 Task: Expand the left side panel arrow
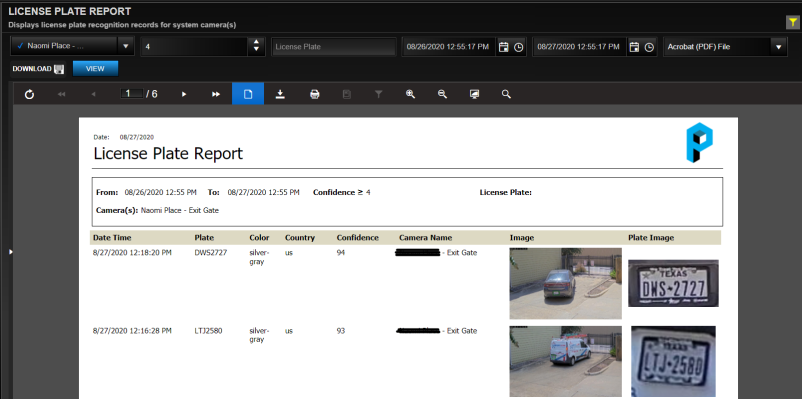coord(10,252)
